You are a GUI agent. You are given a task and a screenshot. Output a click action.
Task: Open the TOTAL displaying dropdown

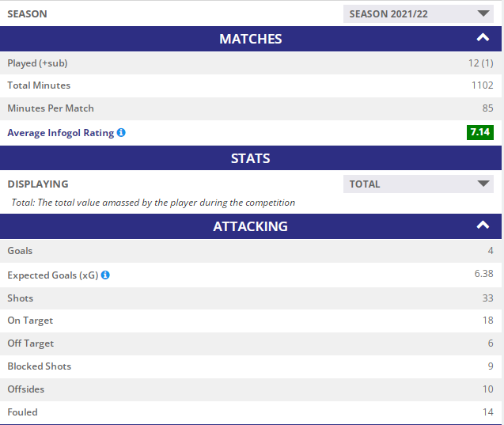click(419, 184)
